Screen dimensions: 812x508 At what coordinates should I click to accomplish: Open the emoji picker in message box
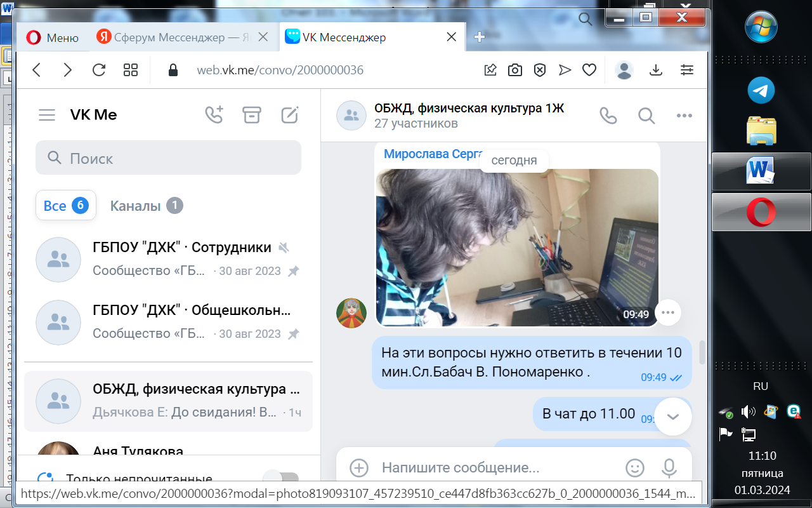[634, 468]
